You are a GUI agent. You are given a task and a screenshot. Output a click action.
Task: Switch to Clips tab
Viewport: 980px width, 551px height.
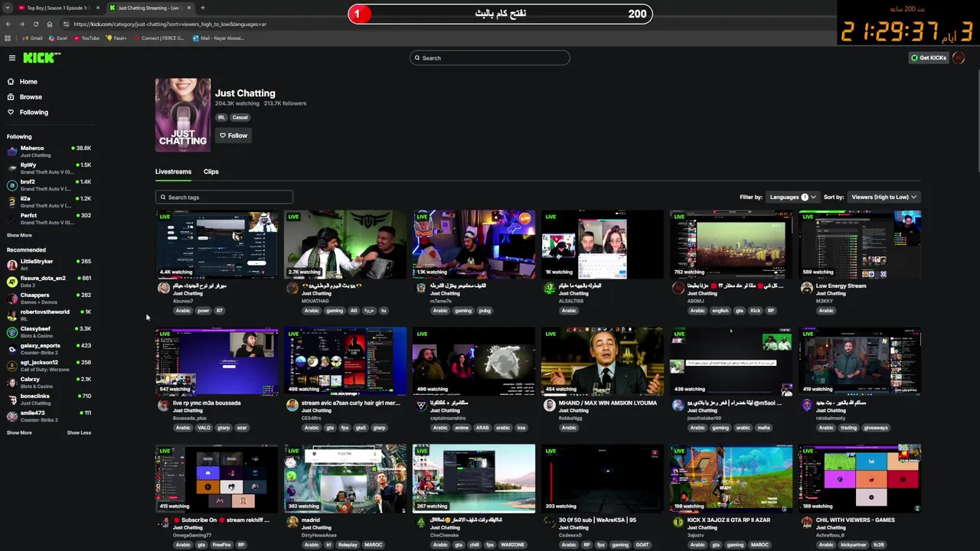pos(211,171)
